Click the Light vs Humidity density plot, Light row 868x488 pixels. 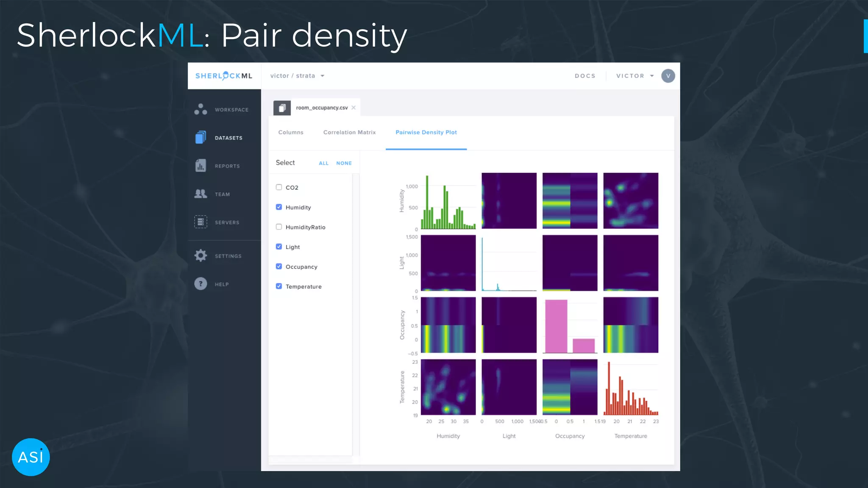(448, 263)
